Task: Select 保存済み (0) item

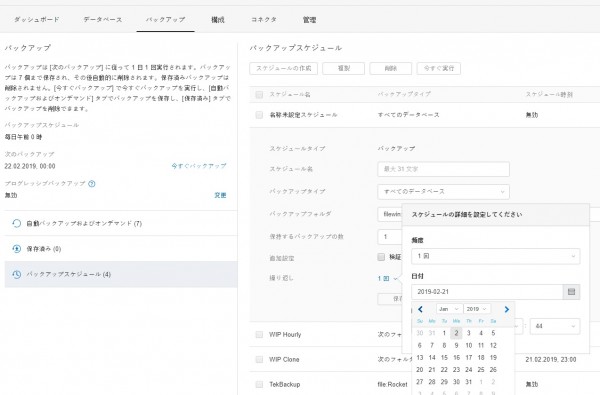Action: (x=121, y=249)
